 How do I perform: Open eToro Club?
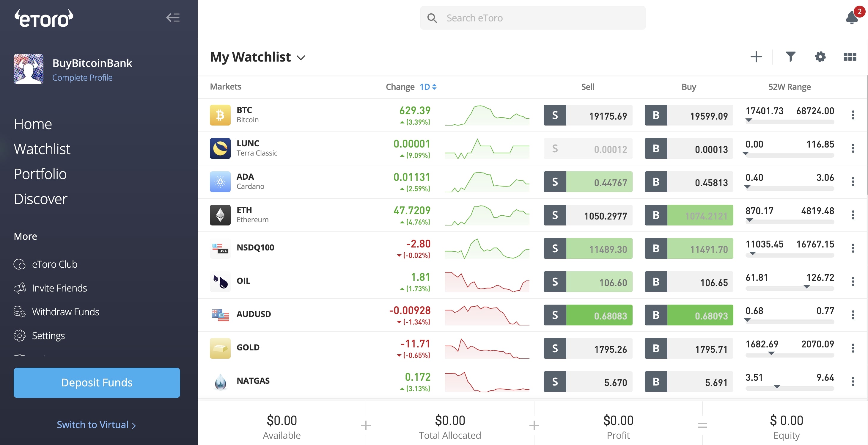click(x=45, y=264)
